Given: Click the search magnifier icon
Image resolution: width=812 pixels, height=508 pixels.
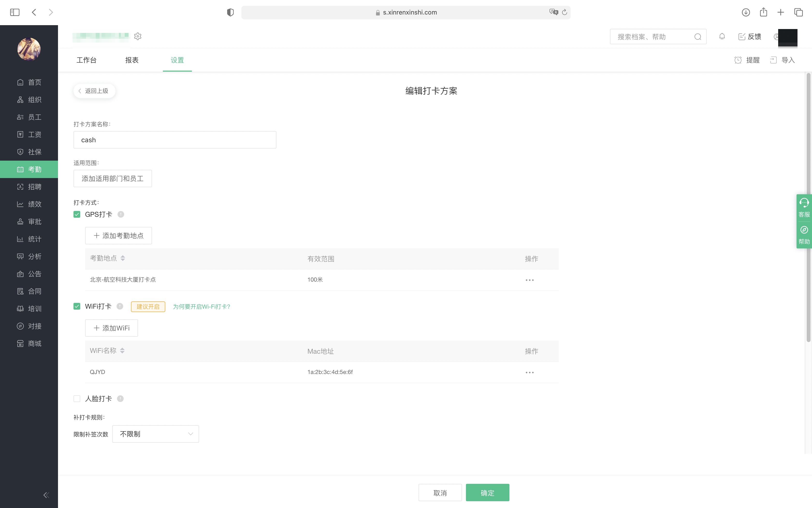Looking at the screenshot, I should point(698,37).
